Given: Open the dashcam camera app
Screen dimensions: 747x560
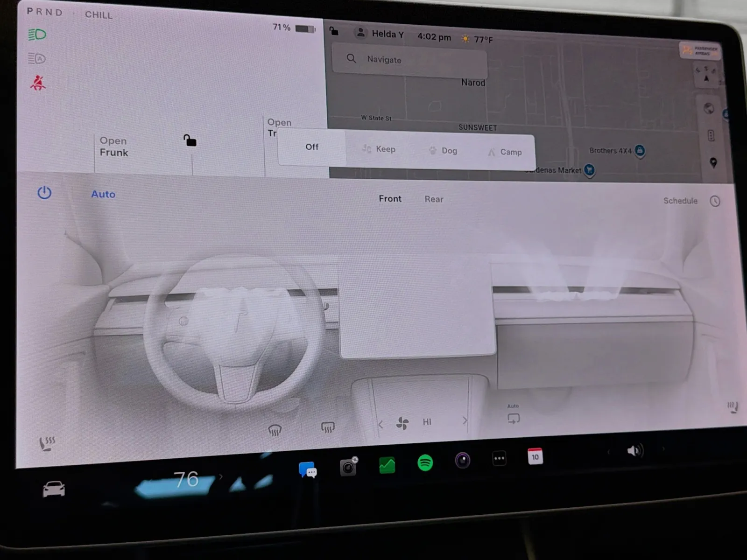Looking at the screenshot, I should click(348, 467).
